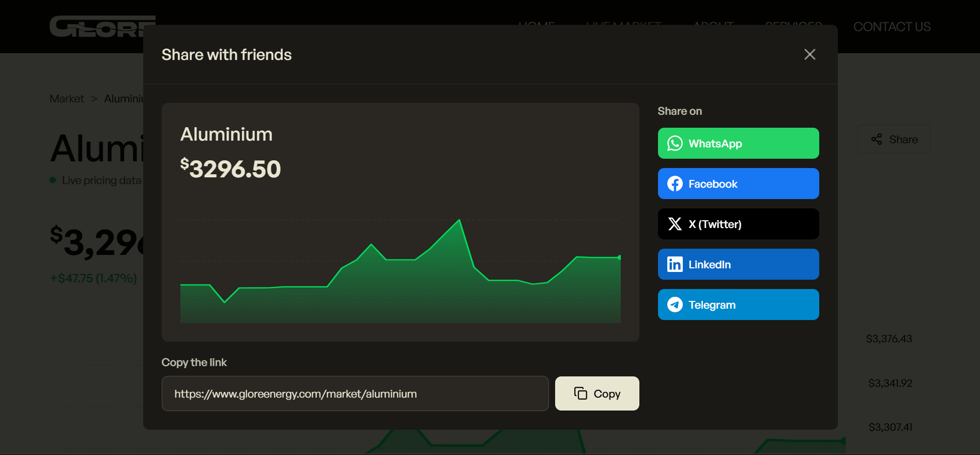Click the X logo icon
Image resolution: width=980 pixels, height=455 pixels.
tap(675, 224)
